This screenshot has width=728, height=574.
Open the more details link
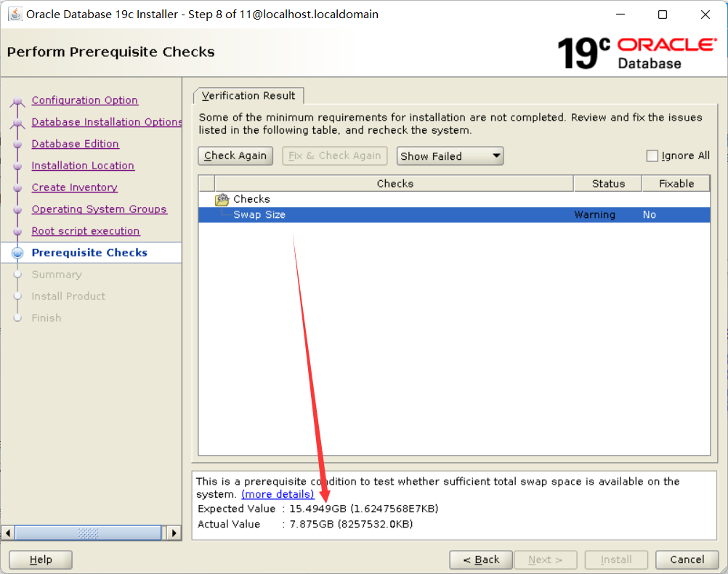click(278, 494)
